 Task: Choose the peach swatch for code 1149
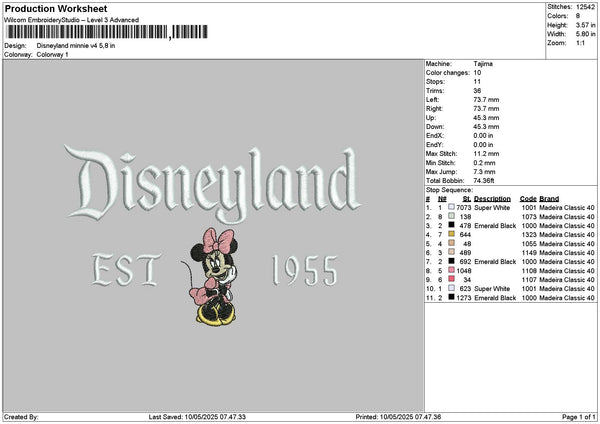click(x=452, y=252)
